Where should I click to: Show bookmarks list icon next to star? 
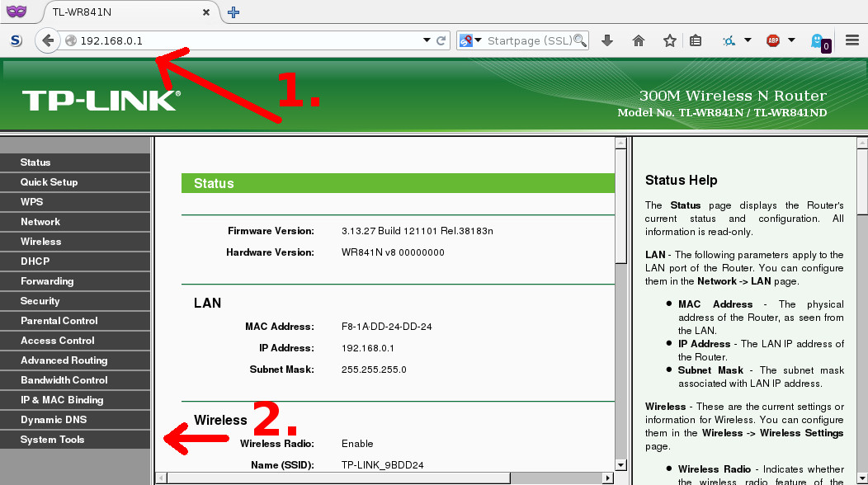tap(696, 40)
